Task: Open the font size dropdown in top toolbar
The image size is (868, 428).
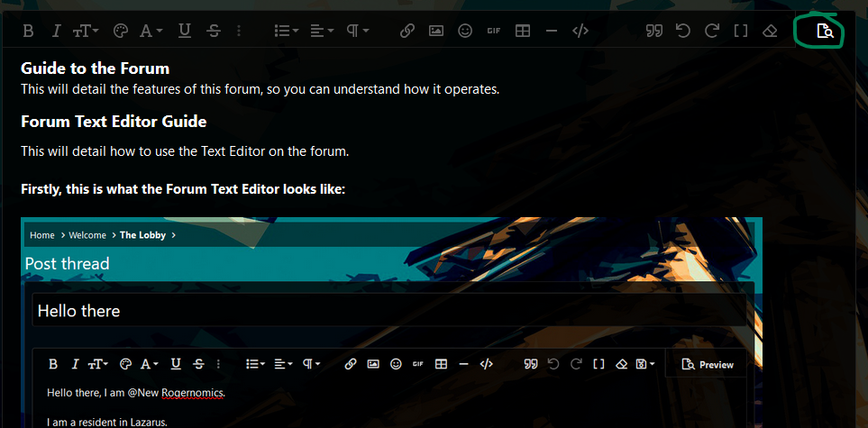Action: [x=86, y=31]
